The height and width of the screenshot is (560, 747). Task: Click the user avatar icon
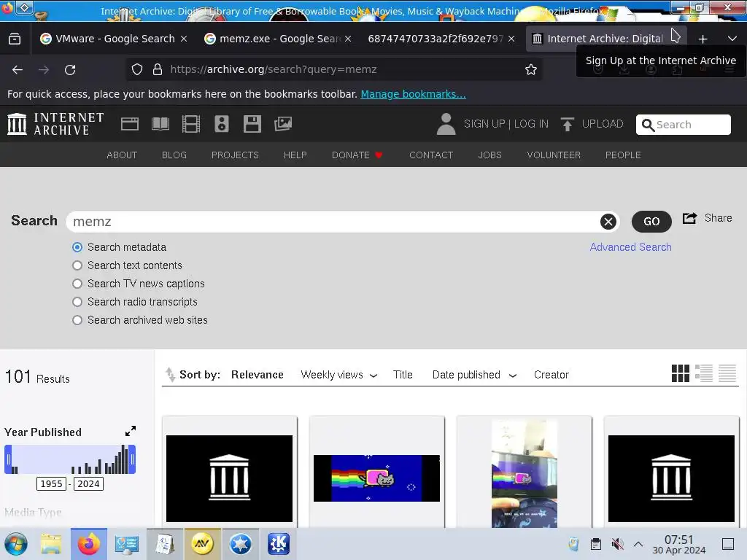click(446, 124)
